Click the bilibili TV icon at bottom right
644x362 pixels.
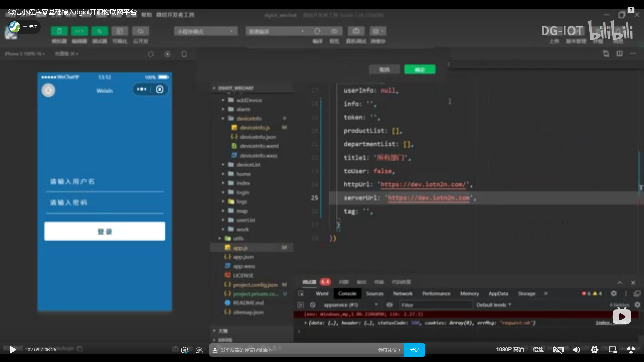pos(622,316)
